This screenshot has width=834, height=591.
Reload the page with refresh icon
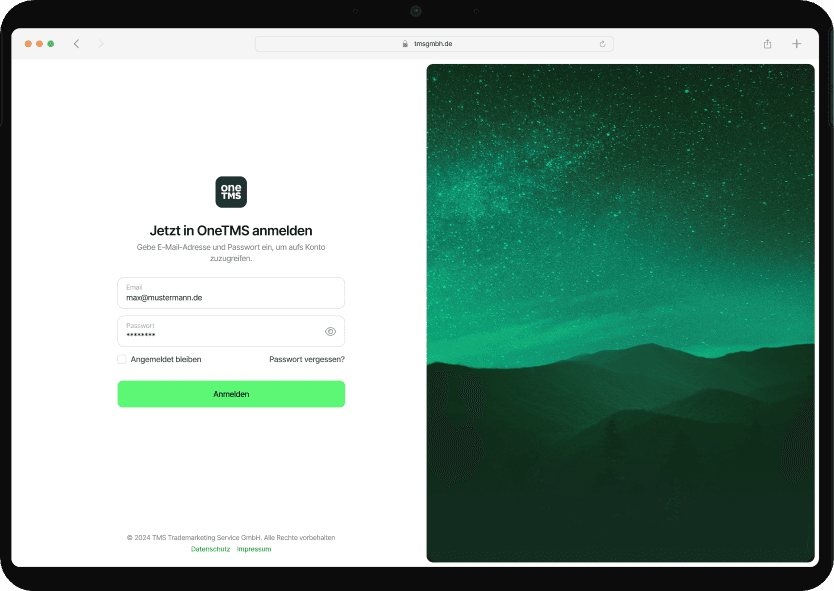[602, 44]
